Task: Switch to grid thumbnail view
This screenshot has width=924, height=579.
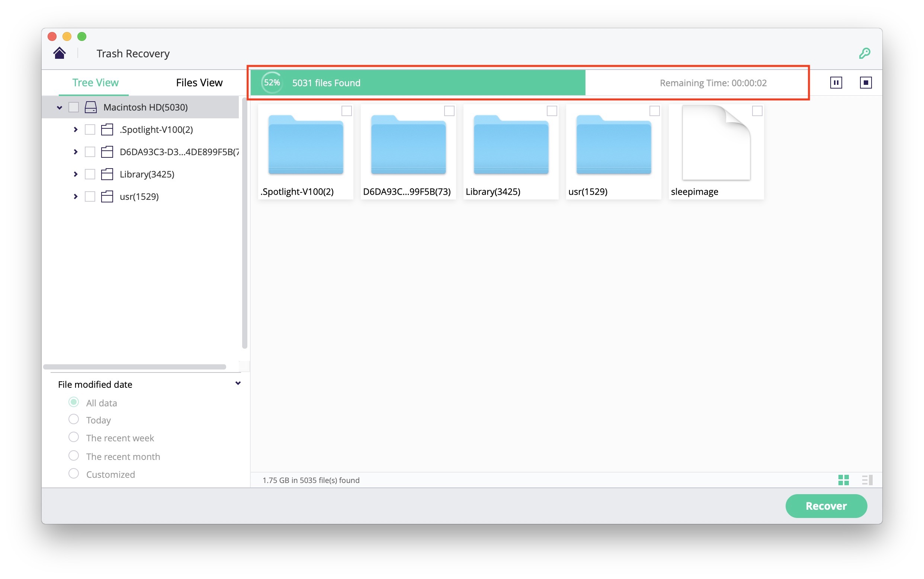Action: [x=843, y=480]
